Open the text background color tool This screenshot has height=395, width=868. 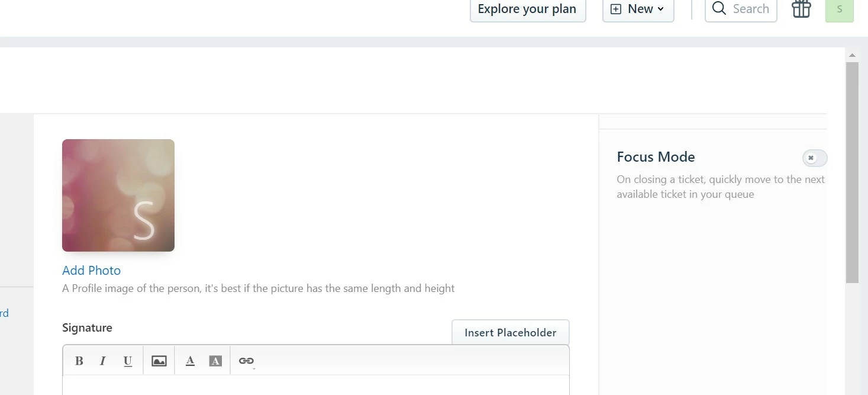[215, 360]
